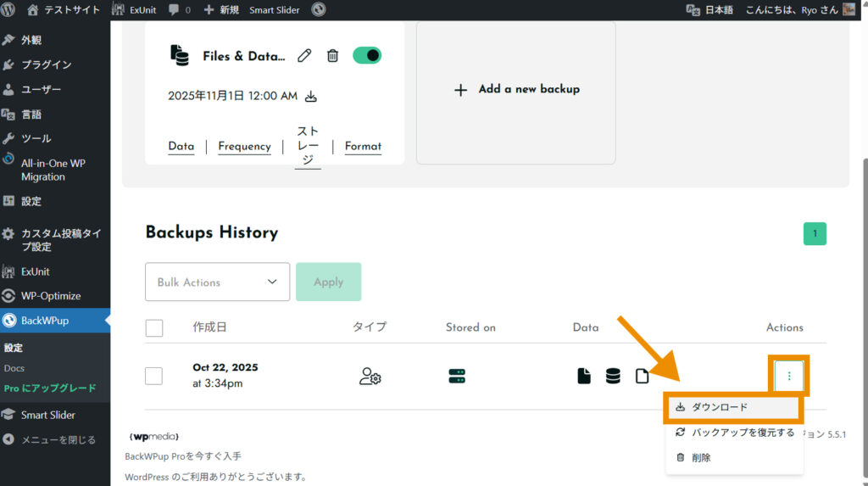This screenshot has height=486, width=868.
Task: Click the trash icon on the backup job card
Action: [333, 56]
